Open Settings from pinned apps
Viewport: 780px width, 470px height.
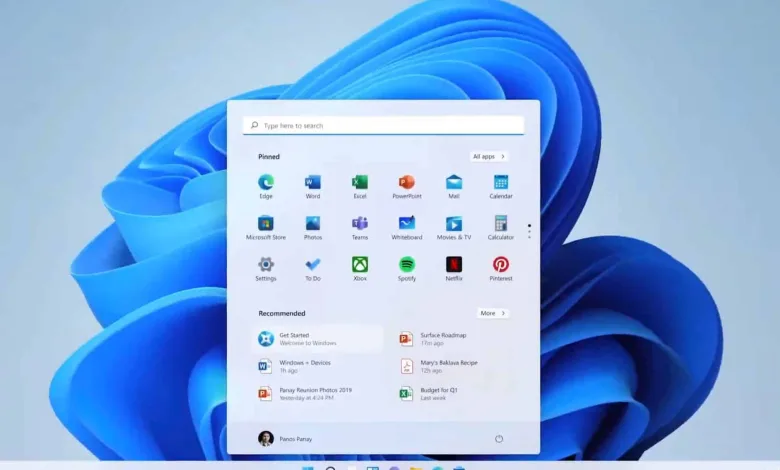(x=266, y=265)
